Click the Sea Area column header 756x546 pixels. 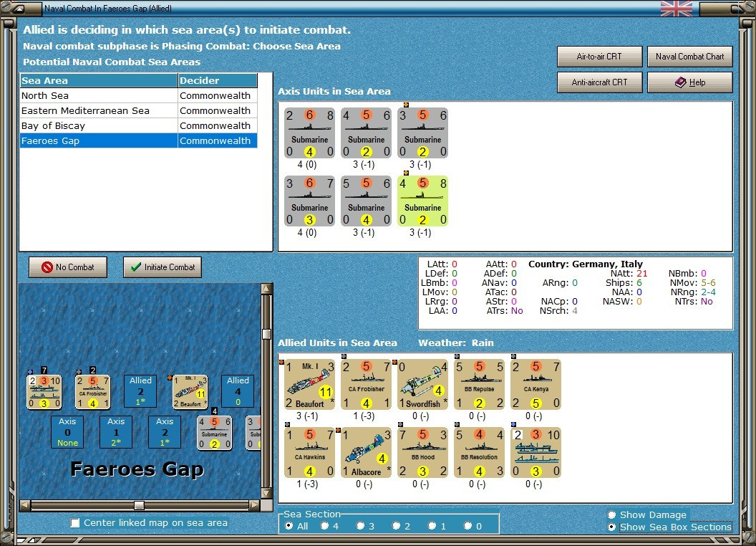point(99,80)
